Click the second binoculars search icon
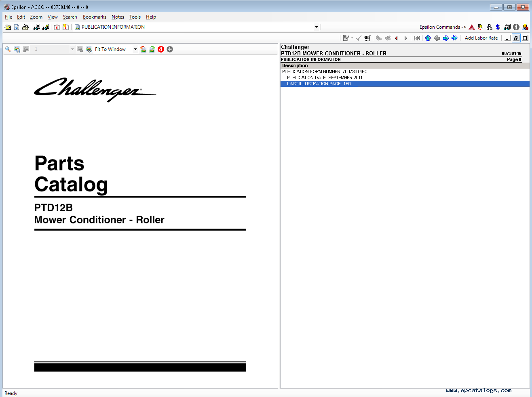This screenshot has height=397, width=532. (46, 27)
